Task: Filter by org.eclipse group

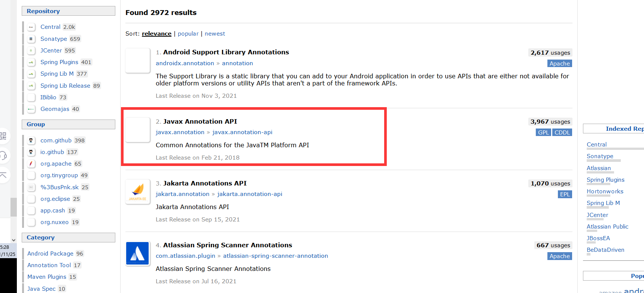Action: point(55,199)
